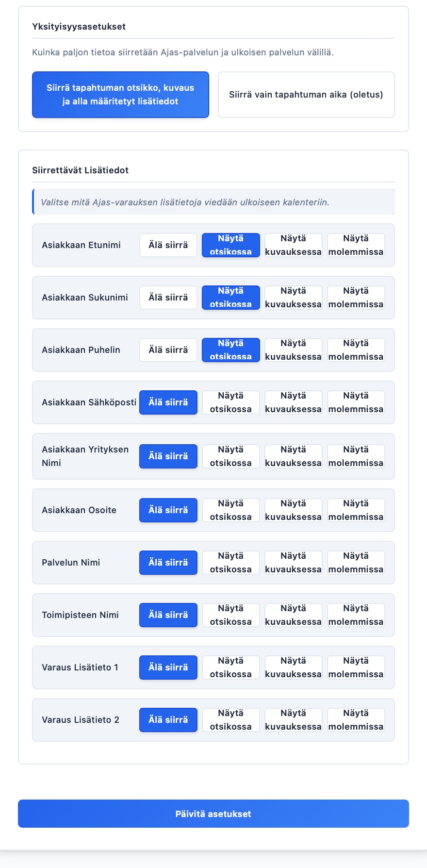The image size is (427, 868).
Task: Set Asiakkaan Puhelin to 'Älä siirrä'
Action: point(168,350)
